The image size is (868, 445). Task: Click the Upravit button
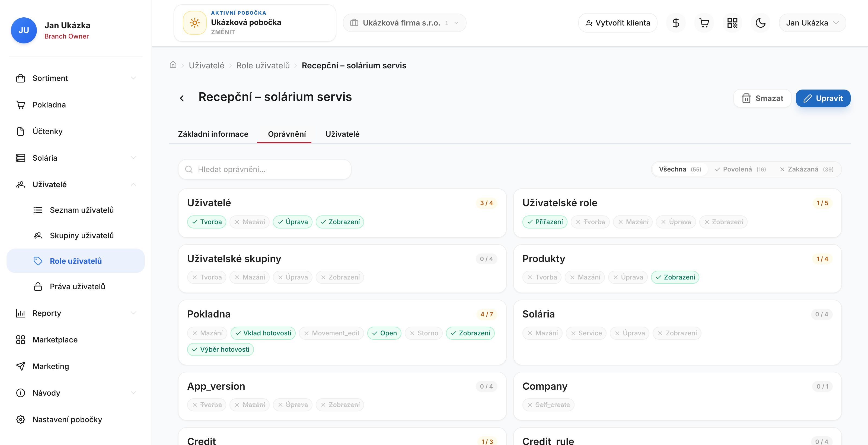pos(823,98)
